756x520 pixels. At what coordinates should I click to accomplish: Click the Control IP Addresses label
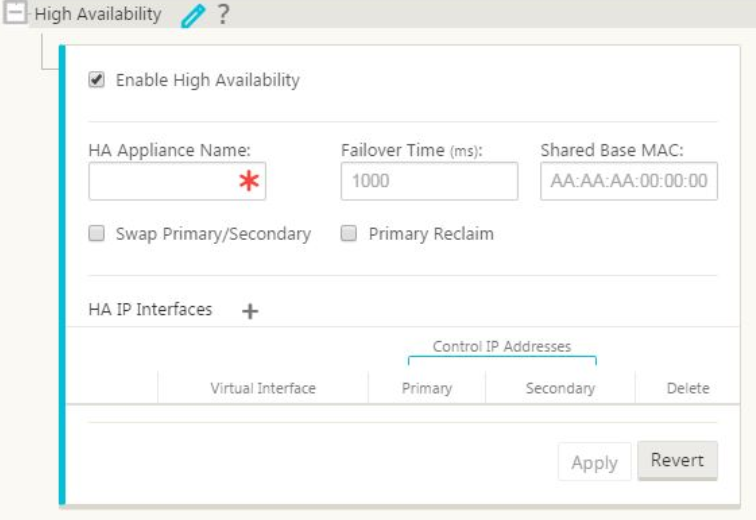pyautogui.click(x=501, y=346)
